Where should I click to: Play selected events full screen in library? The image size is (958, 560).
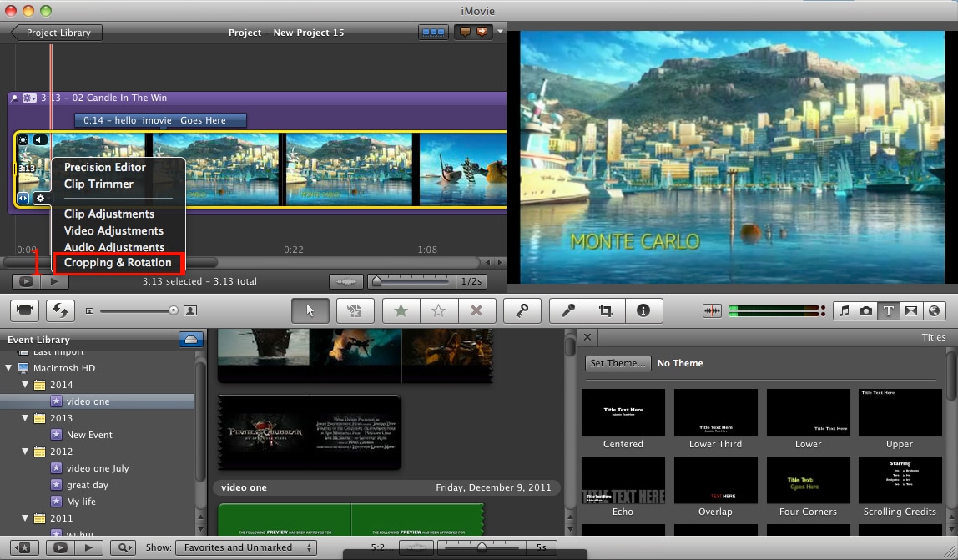(x=60, y=547)
